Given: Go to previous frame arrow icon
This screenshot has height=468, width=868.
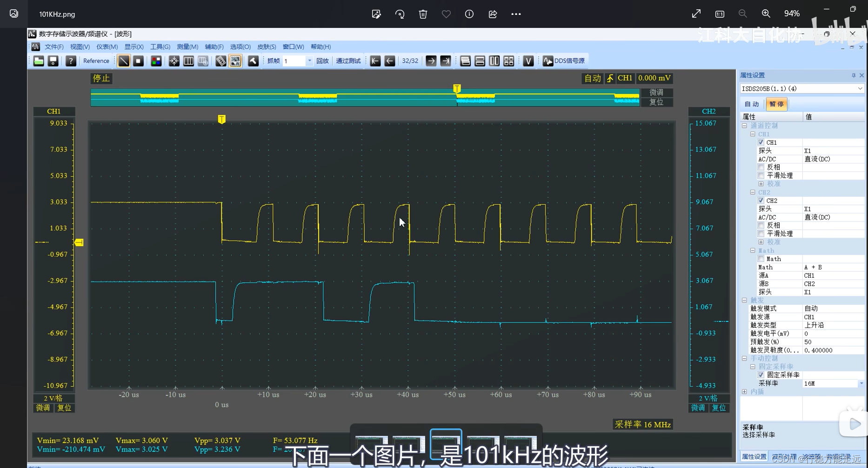Looking at the screenshot, I should (390, 61).
